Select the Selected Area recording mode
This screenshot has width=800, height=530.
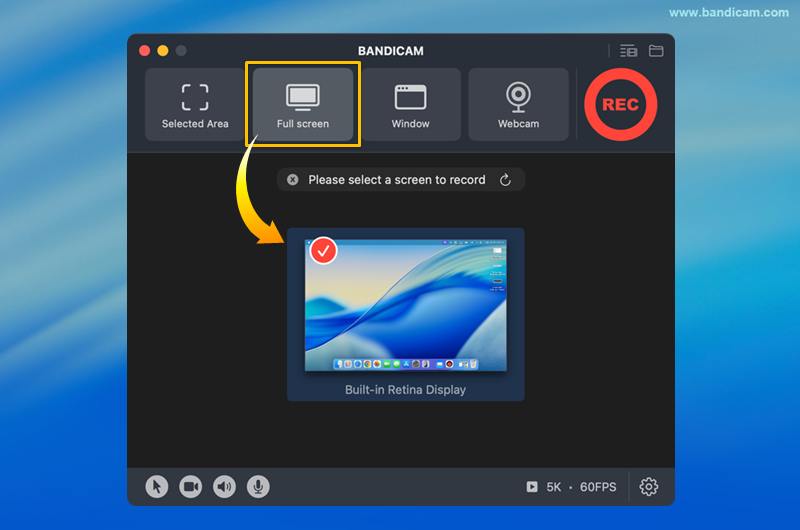(x=195, y=105)
